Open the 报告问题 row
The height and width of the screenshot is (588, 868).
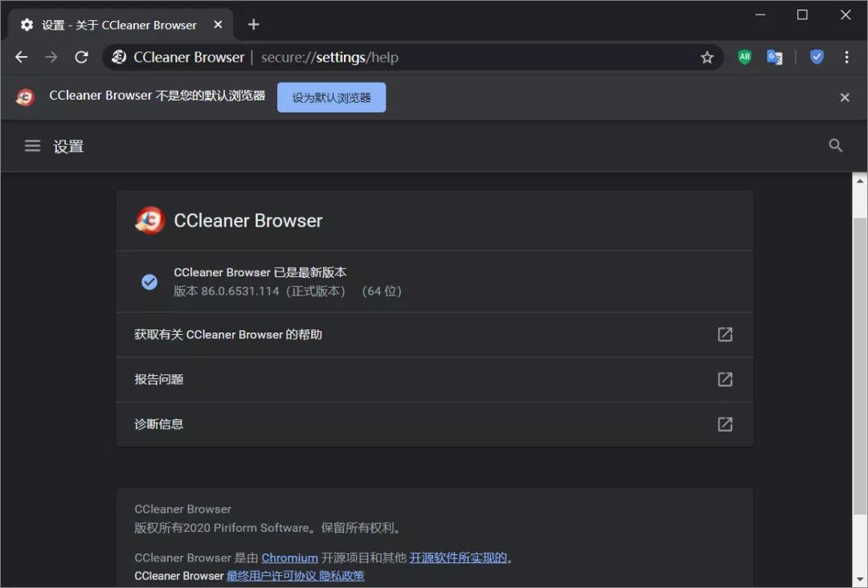pyautogui.click(x=435, y=379)
